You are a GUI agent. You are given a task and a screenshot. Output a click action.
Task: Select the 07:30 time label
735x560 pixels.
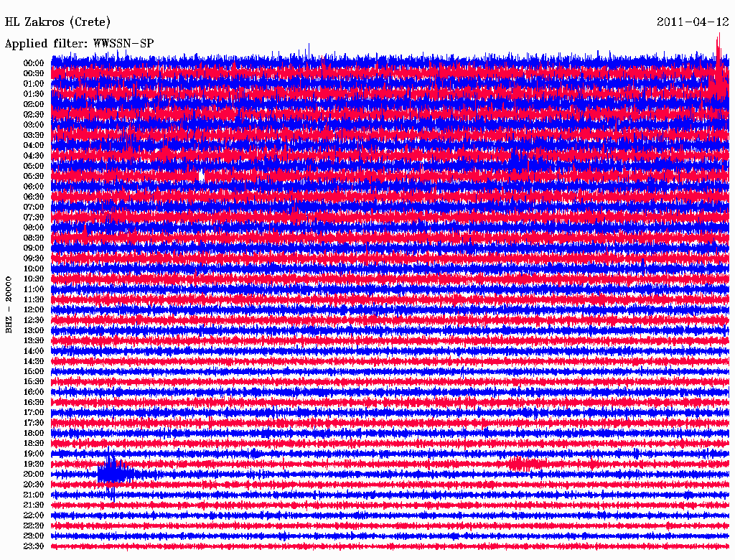[x=34, y=217]
